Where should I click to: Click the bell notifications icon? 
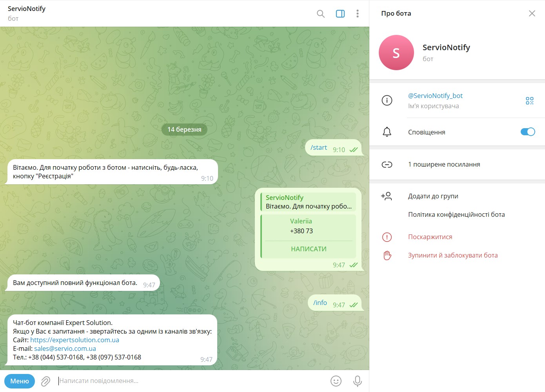click(387, 132)
